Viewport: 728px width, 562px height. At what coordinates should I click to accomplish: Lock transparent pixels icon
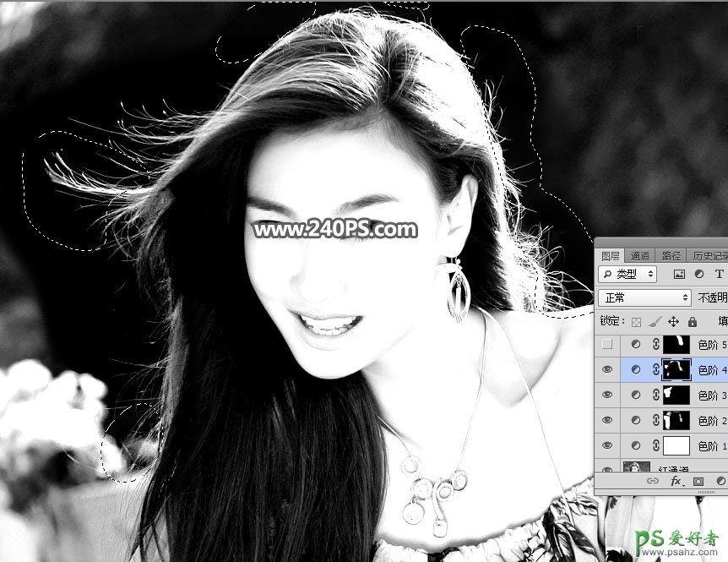pyautogui.click(x=637, y=322)
